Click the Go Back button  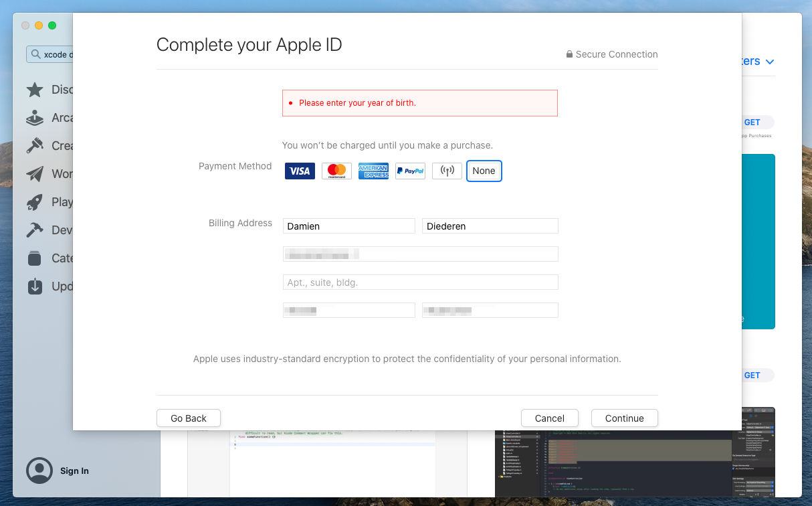(189, 418)
